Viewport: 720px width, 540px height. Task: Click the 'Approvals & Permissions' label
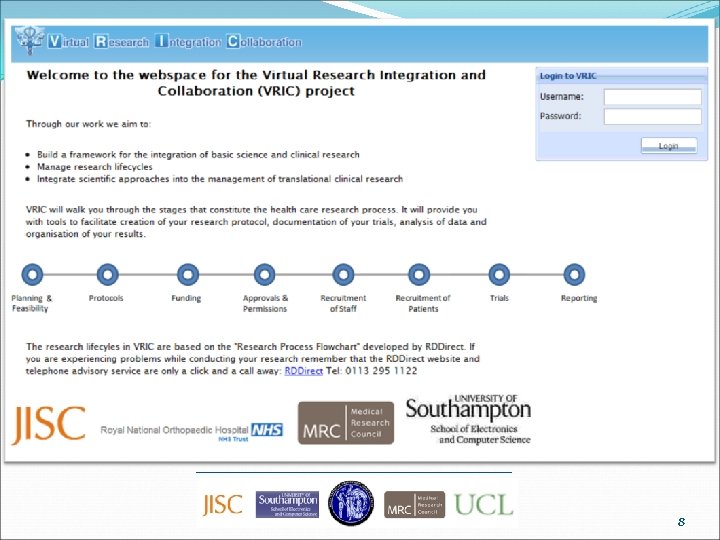point(265,303)
